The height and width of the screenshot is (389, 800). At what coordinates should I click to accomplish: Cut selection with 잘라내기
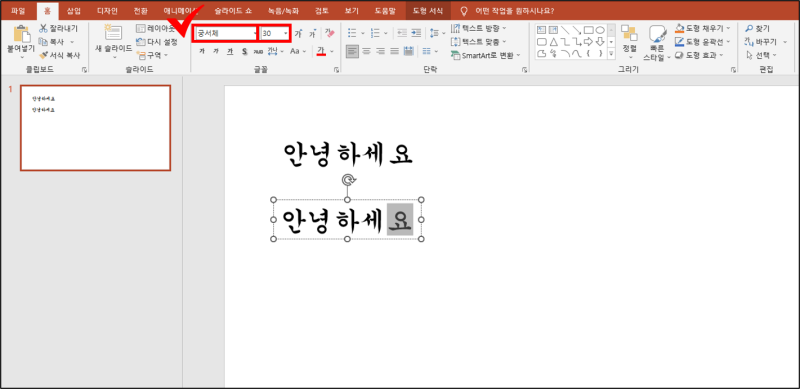(58, 28)
